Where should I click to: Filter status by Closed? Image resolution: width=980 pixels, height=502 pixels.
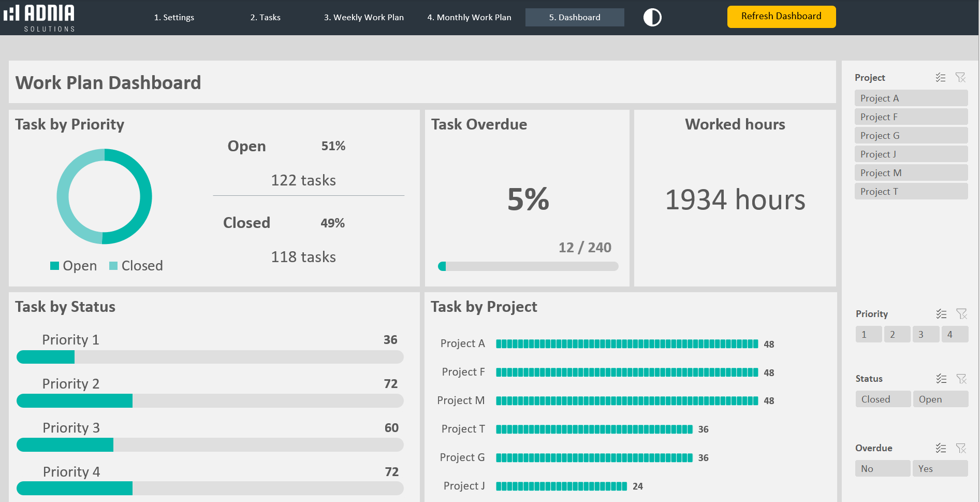[883, 399]
